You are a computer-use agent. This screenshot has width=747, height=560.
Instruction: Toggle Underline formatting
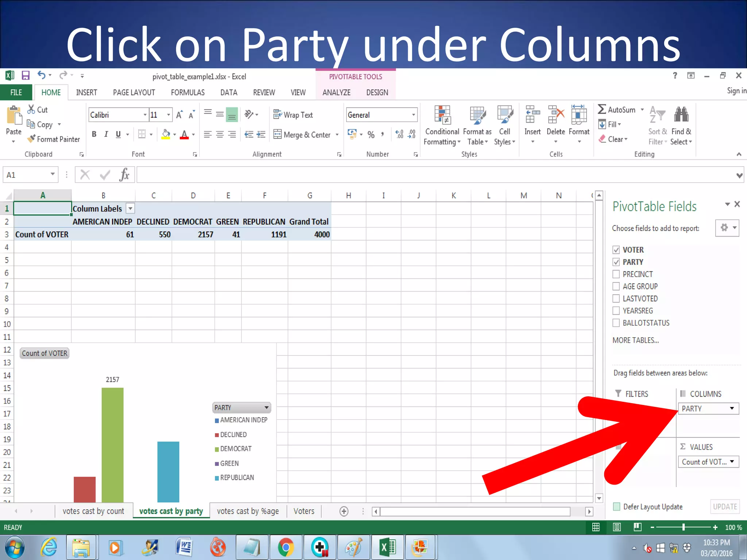click(x=118, y=134)
